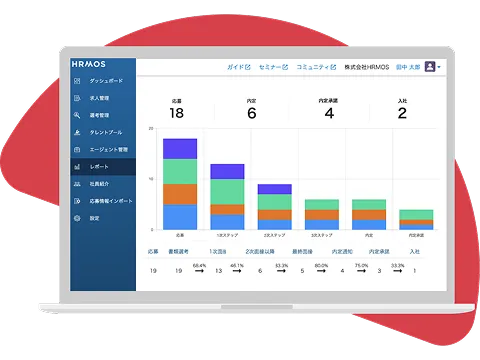Click the 1次面接 funnel stage link

[218, 251]
